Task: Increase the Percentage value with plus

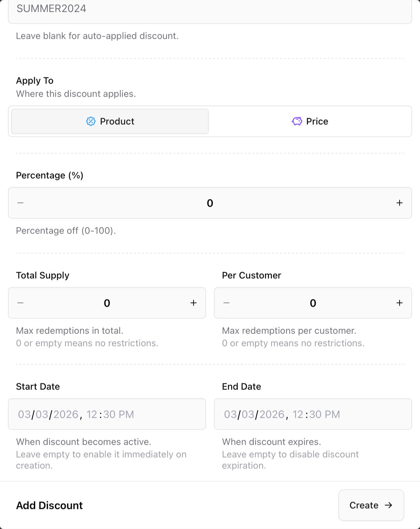Action: click(x=399, y=203)
